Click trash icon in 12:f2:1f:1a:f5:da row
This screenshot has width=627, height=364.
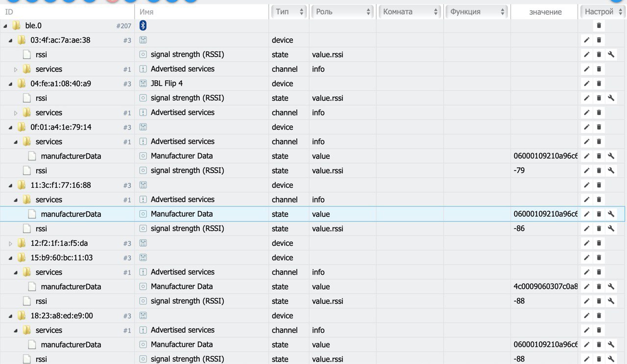[x=599, y=243]
